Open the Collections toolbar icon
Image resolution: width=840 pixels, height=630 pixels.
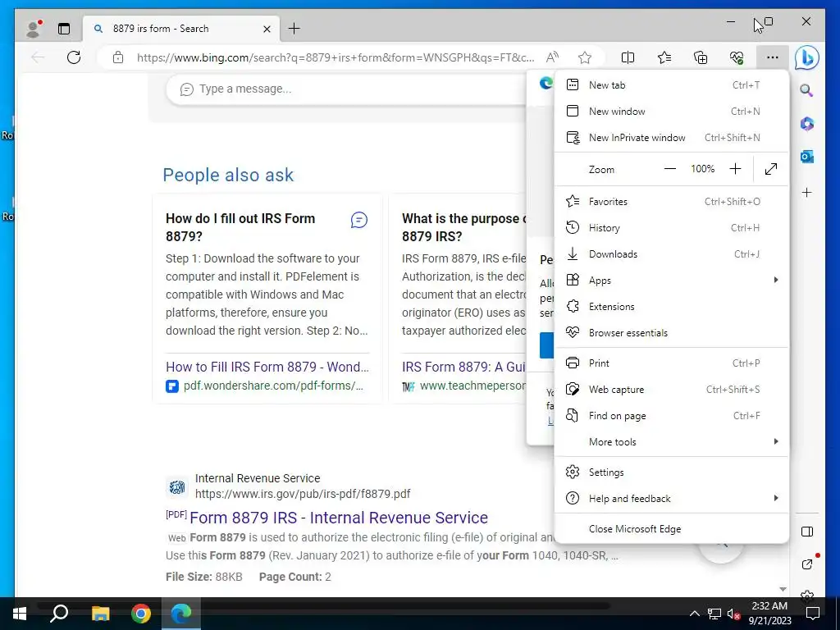[x=701, y=57]
